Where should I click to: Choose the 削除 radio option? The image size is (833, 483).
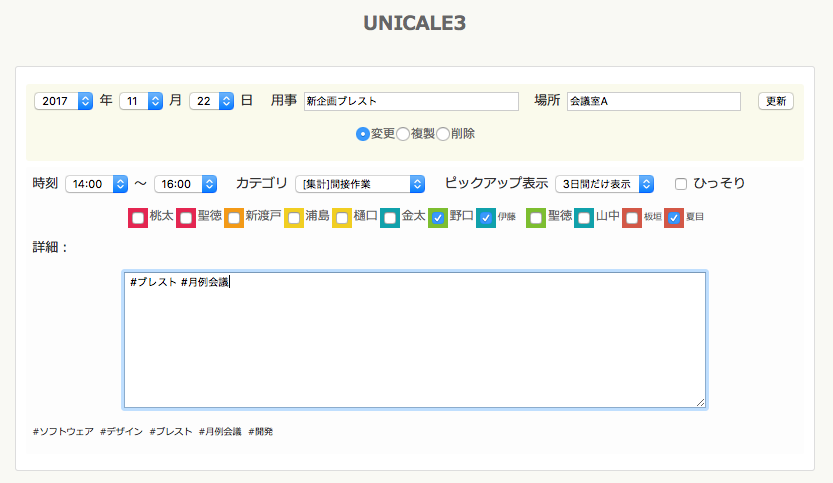click(443, 134)
